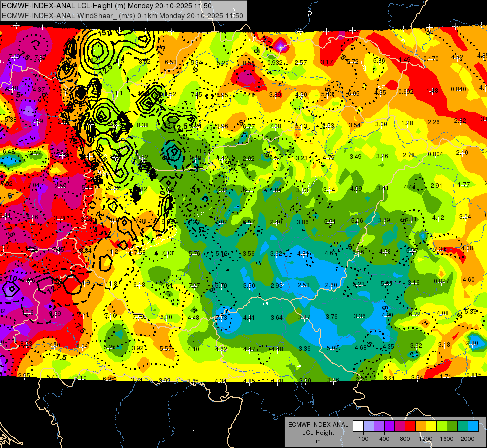Image resolution: width=487 pixels, height=448 pixels.
Task: Click the grid value 0.170
Action: coord(431,58)
